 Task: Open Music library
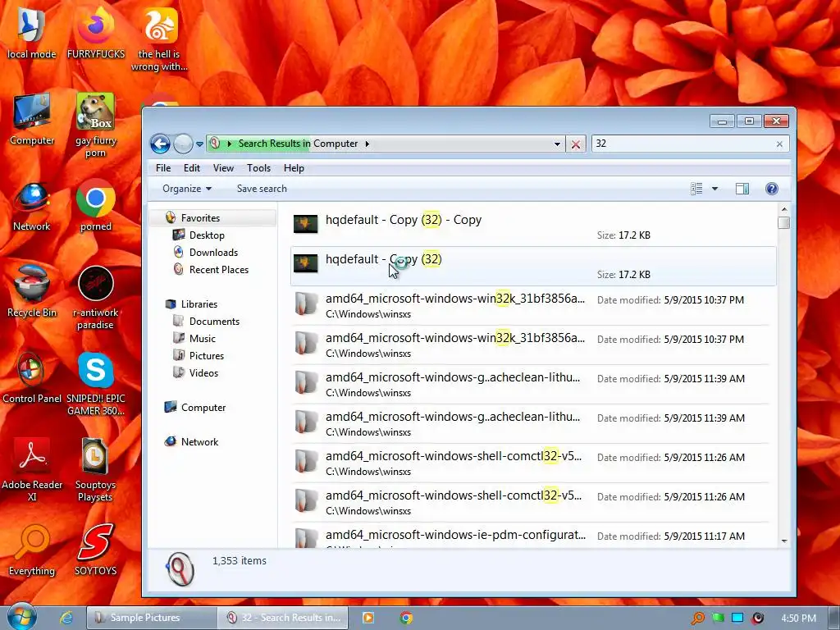202,339
